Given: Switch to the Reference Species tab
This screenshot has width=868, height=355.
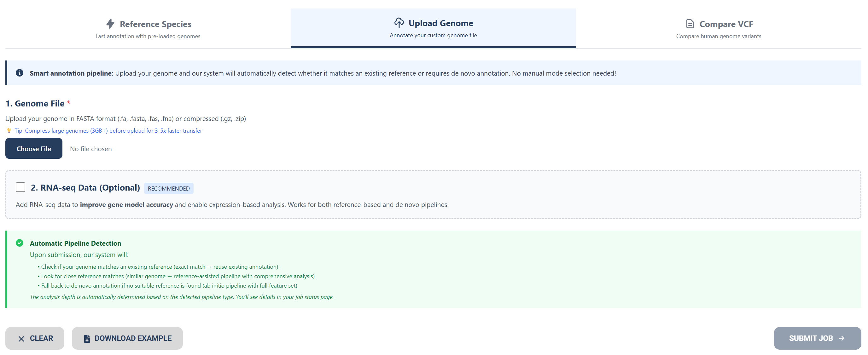Looking at the screenshot, I should [147, 28].
